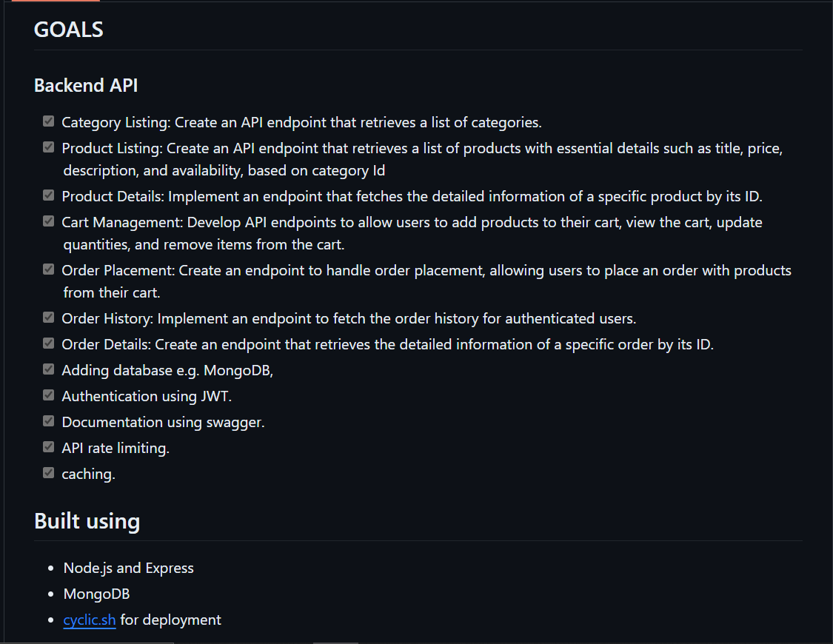Open the cyclic.sh deployment link

pyautogui.click(x=90, y=620)
